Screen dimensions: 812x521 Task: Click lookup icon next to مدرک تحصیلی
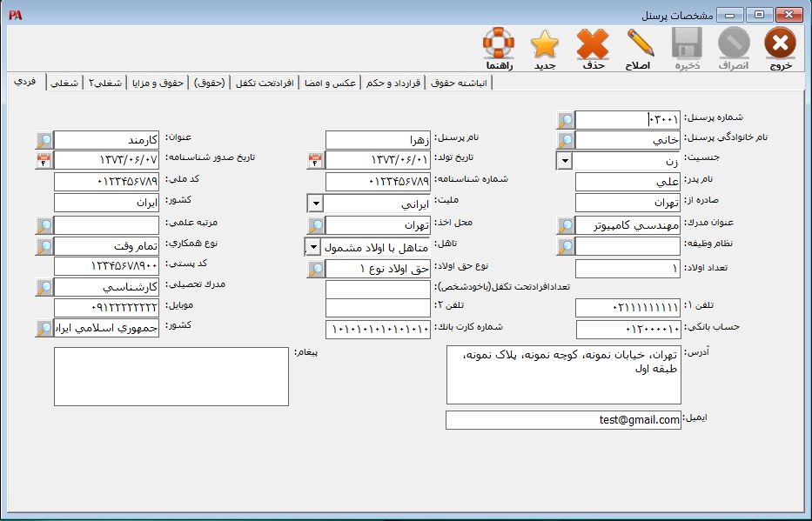point(44,287)
